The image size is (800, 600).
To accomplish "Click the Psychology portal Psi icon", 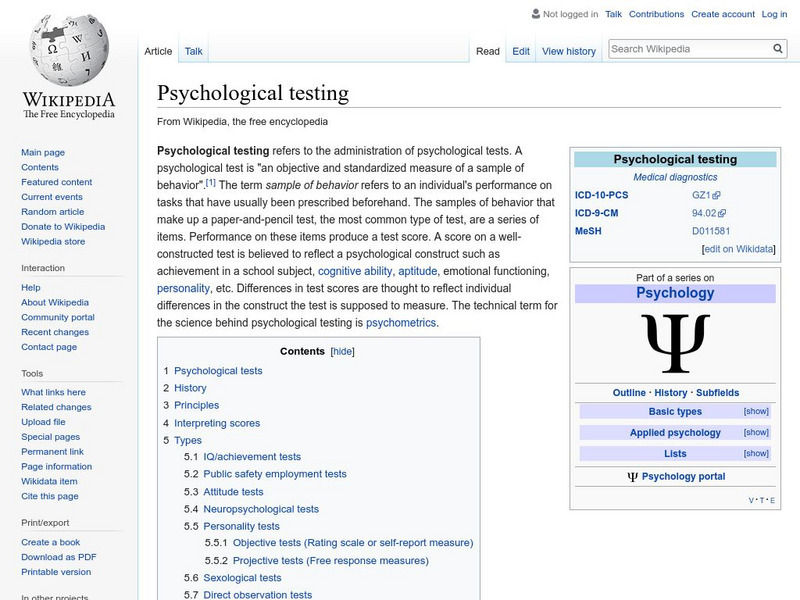I will (632, 476).
